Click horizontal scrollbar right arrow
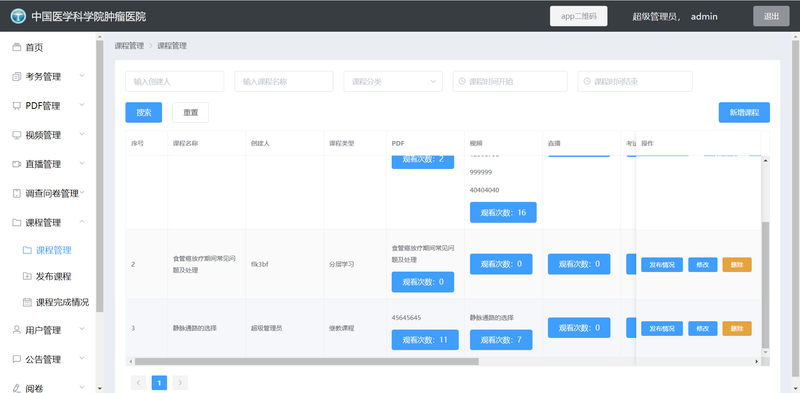The height and width of the screenshot is (393, 800). (757, 361)
